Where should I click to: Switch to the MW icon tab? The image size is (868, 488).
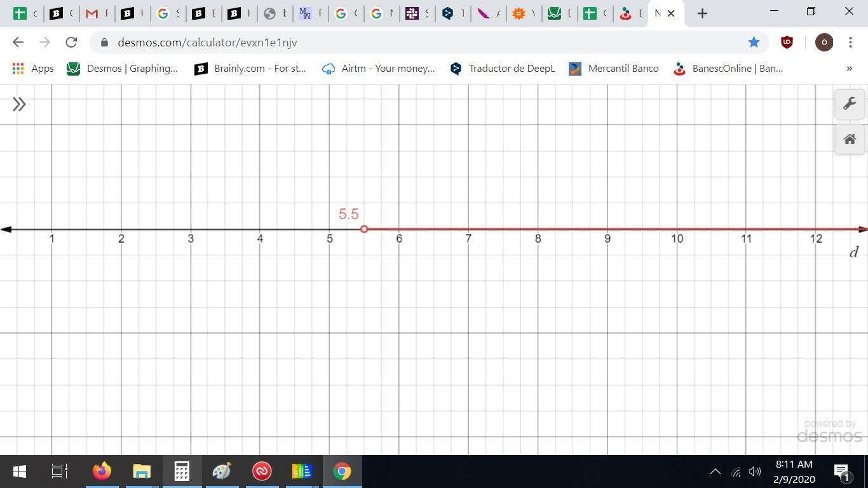coord(311,13)
